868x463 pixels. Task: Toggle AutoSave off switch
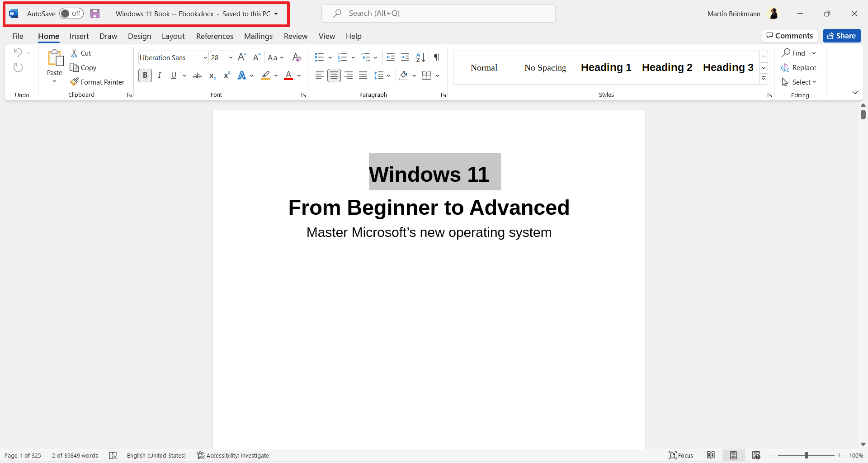[71, 14]
